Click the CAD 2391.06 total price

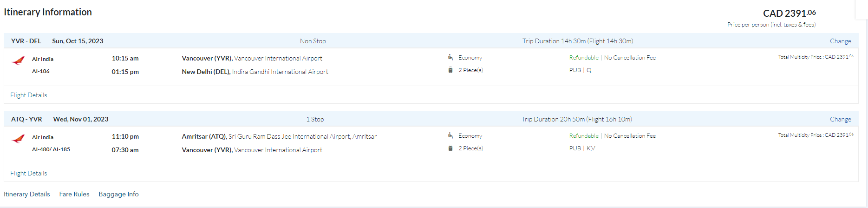[789, 13]
